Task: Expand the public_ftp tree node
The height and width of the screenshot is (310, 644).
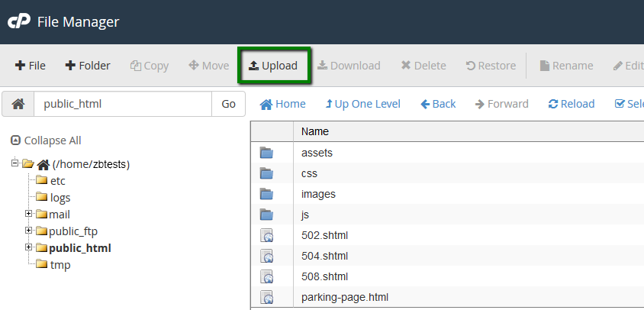Action: click(x=29, y=231)
